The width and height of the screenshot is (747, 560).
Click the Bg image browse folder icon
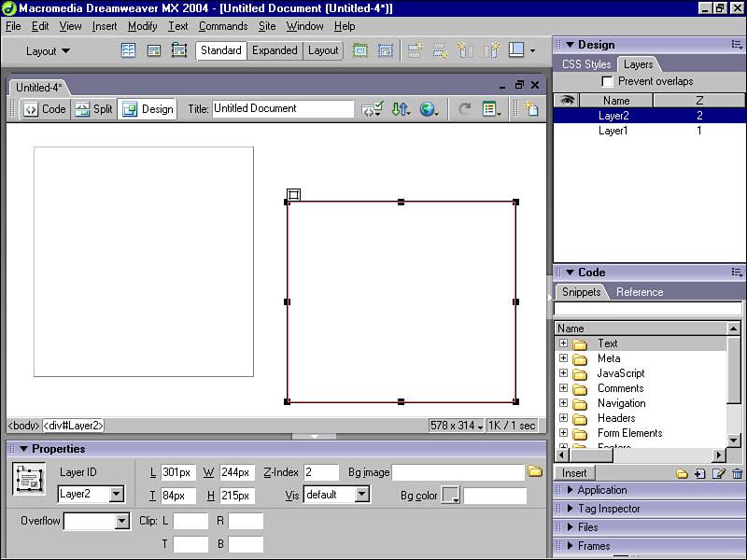tap(535, 471)
